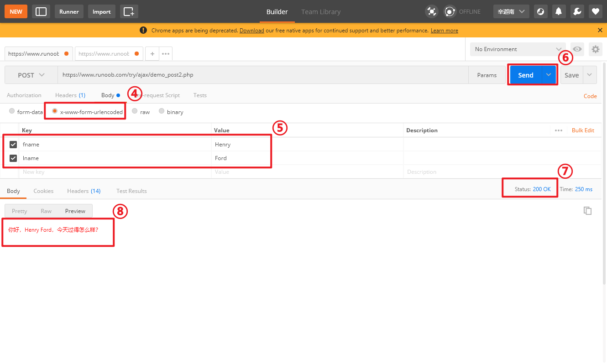Click the Henry value cell

[307, 144]
